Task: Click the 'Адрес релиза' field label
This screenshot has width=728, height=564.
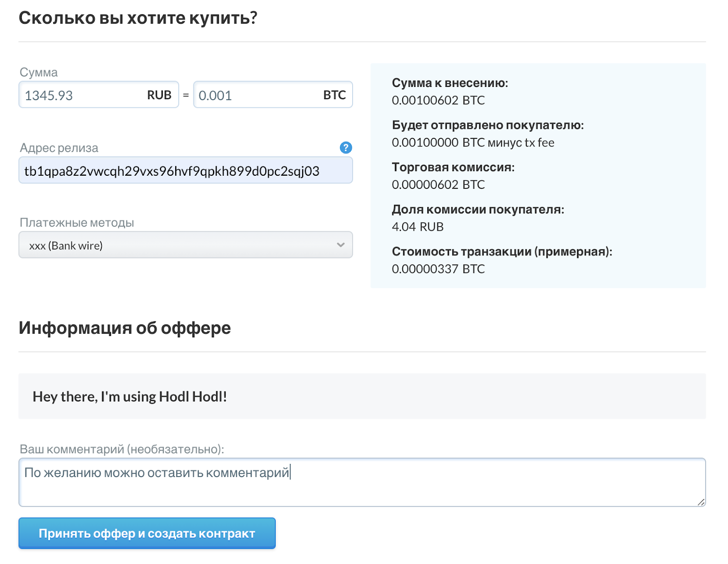Action: [59, 148]
